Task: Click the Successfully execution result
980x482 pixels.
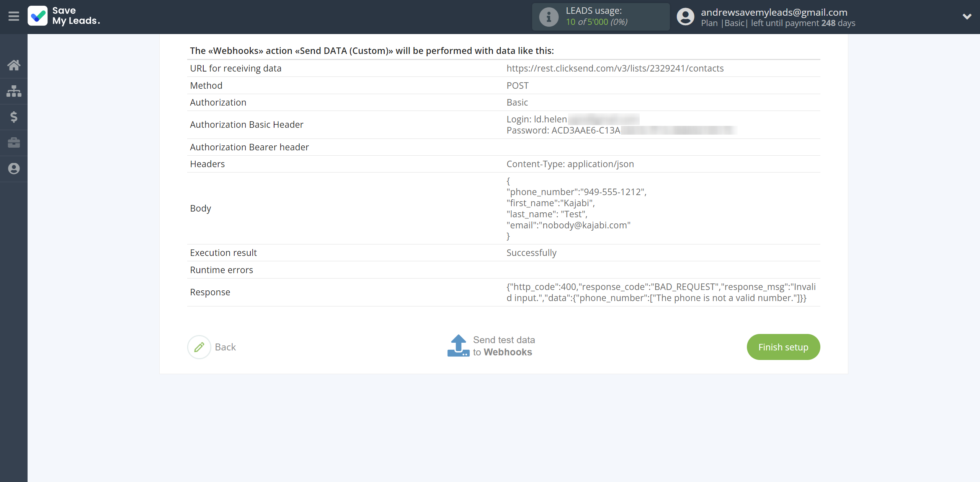Action: click(531, 252)
